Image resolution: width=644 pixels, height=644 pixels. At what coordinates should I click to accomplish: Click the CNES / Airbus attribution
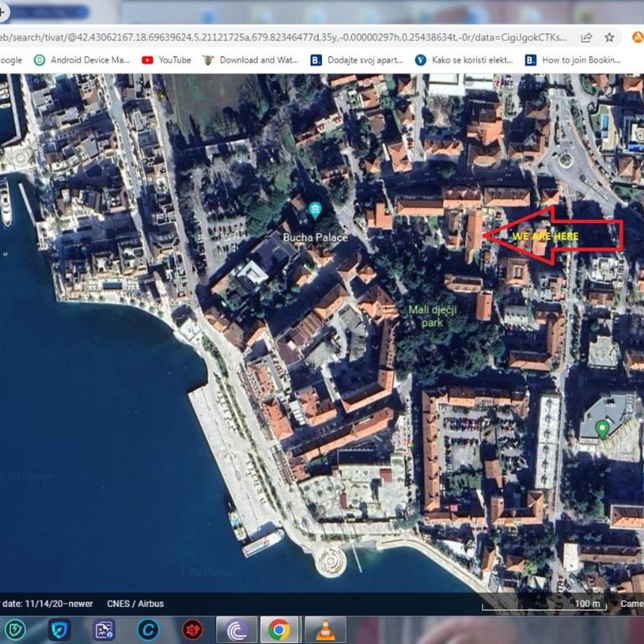tap(136, 604)
